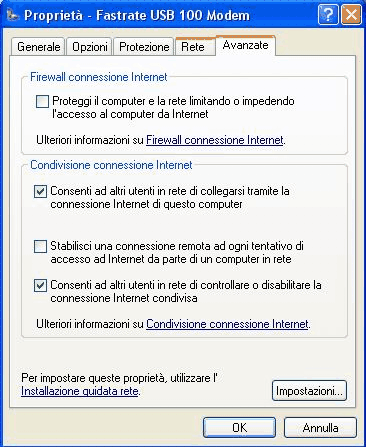Select the Protezione tab
Screen dimensions: 366x447
coord(144,47)
